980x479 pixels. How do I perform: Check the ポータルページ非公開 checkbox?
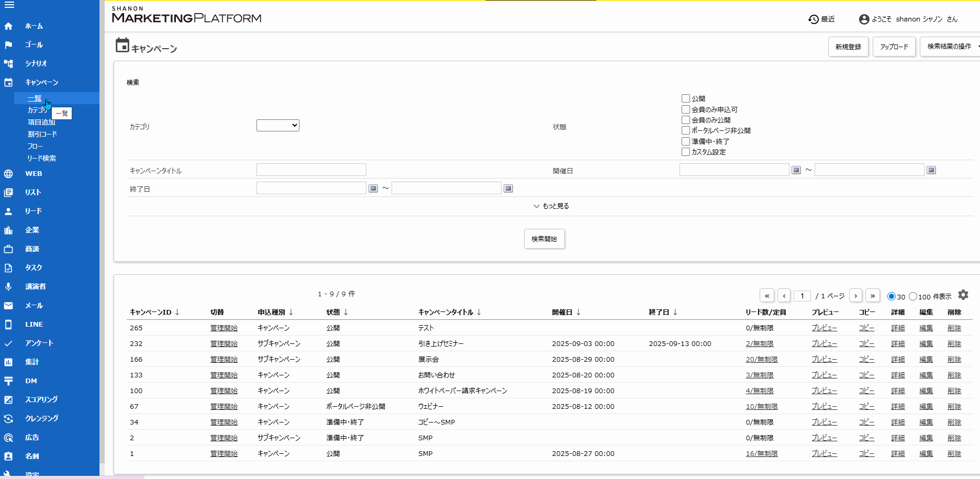point(686,130)
